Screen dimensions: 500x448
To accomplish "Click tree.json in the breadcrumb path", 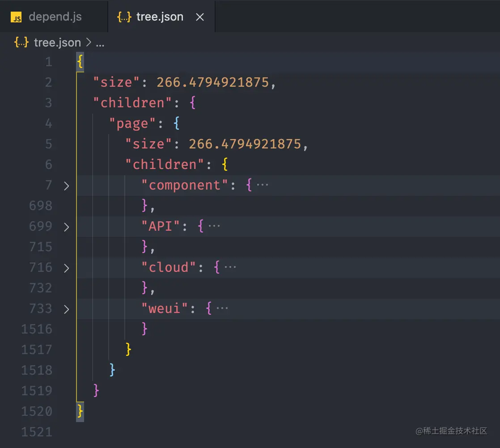I will coord(57,42).
